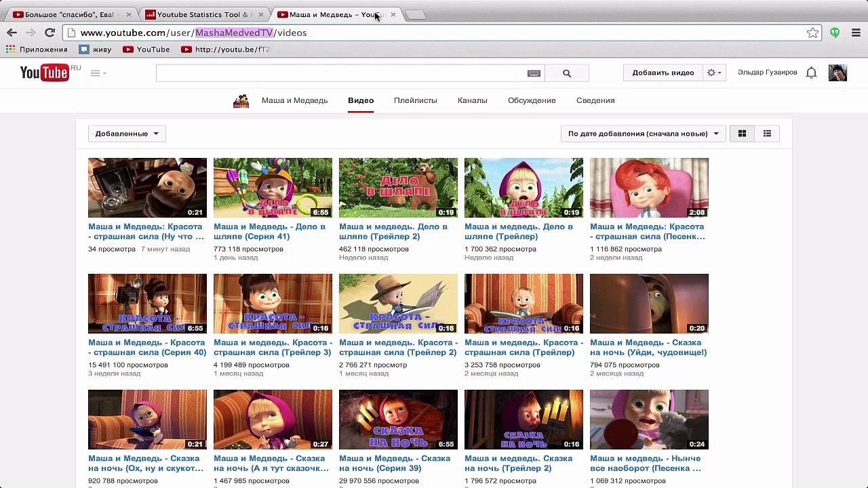Click the Добавить видео button
868x488 pixels.
click(663, 73)
